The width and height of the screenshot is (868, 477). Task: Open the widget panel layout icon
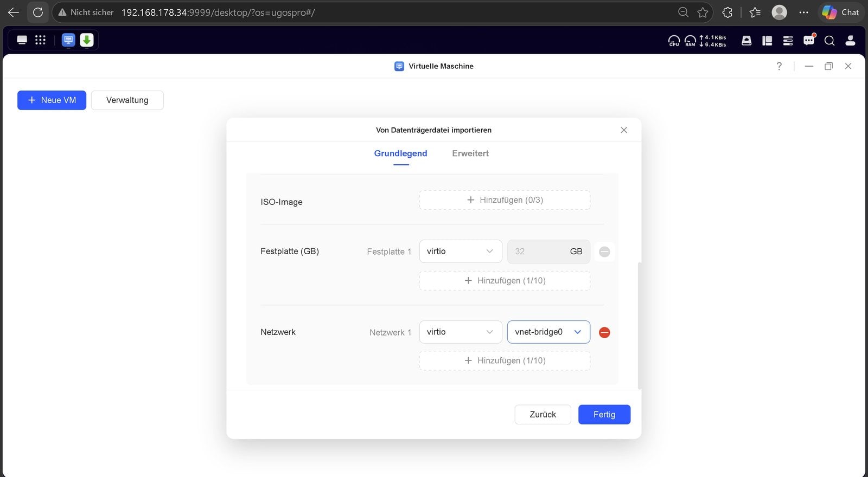(767, 41)
